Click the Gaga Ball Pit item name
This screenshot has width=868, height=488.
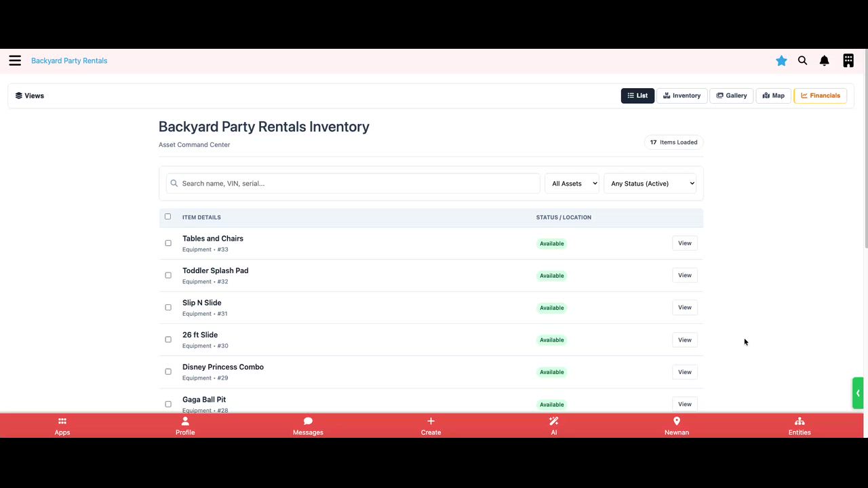tap(204, 399)
